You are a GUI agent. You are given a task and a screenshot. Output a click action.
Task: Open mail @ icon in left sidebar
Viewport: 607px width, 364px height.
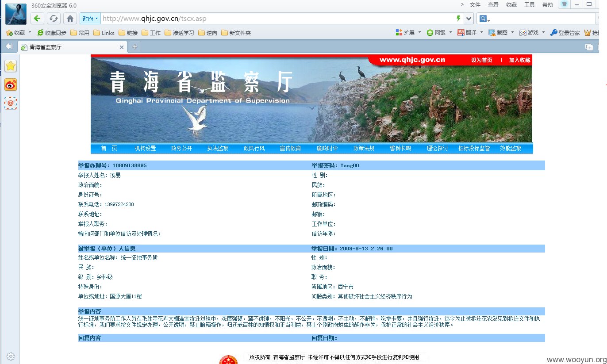[x=11, y=103]
